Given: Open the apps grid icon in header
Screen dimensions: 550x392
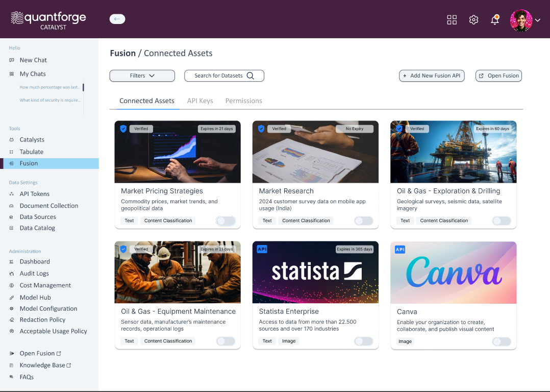Looking at the screenshot, I should click(452, 20).
